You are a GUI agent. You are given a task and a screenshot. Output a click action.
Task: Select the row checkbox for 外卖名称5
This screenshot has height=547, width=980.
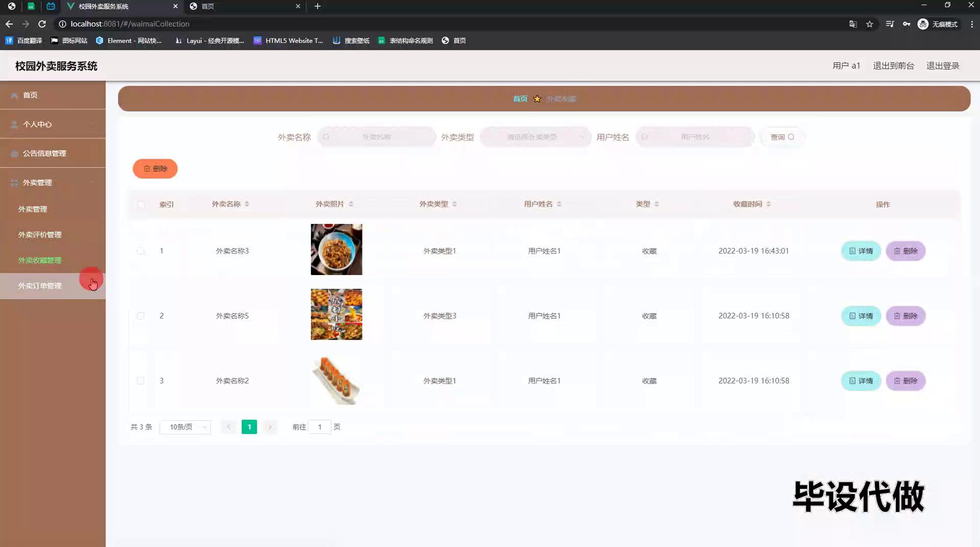pos(141,316)
